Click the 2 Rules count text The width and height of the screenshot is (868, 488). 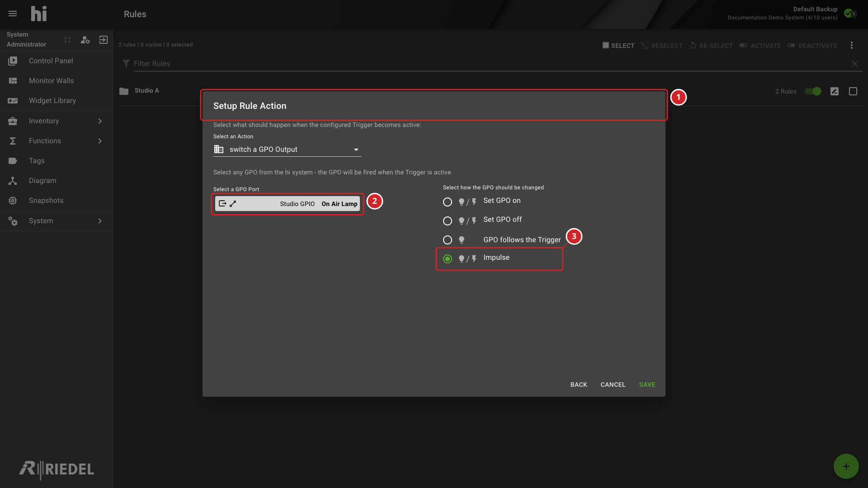(x=786, y=91)
